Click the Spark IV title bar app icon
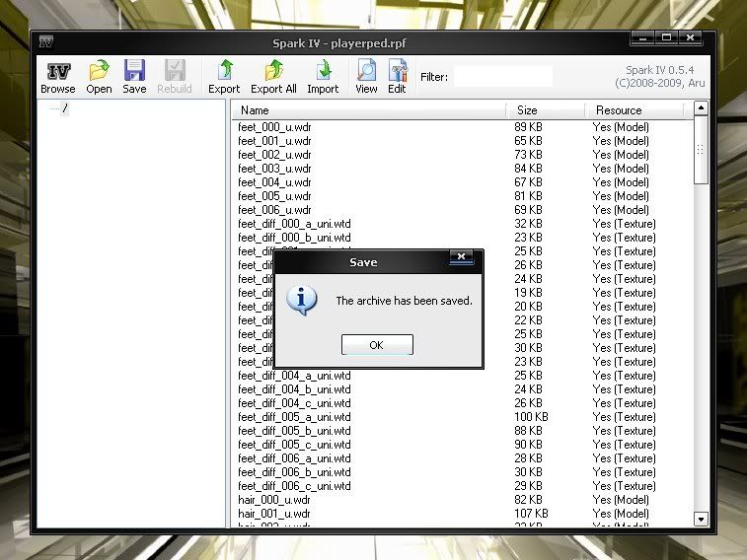Screen dimensions: 747x560 click(46, 41)
